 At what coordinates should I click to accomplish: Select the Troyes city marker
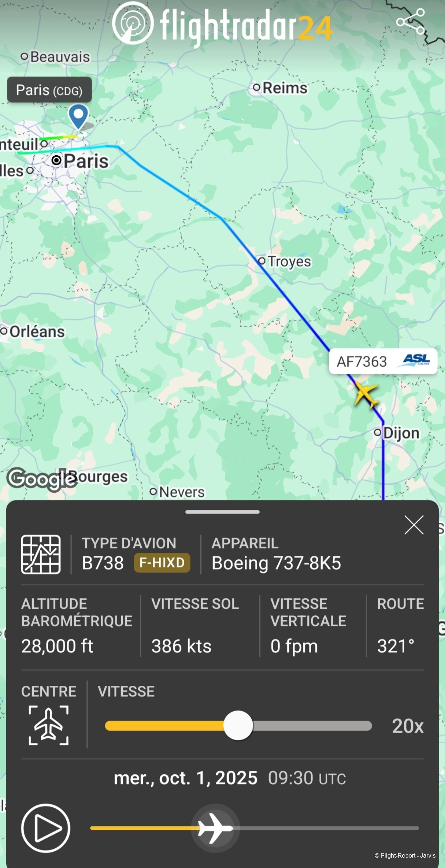[x=262, y=261]
